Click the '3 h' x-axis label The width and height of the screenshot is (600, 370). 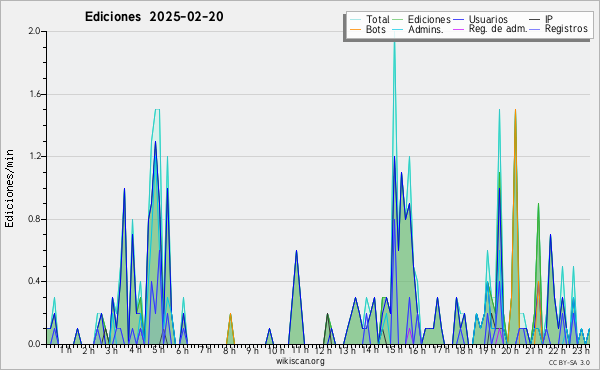112,351
